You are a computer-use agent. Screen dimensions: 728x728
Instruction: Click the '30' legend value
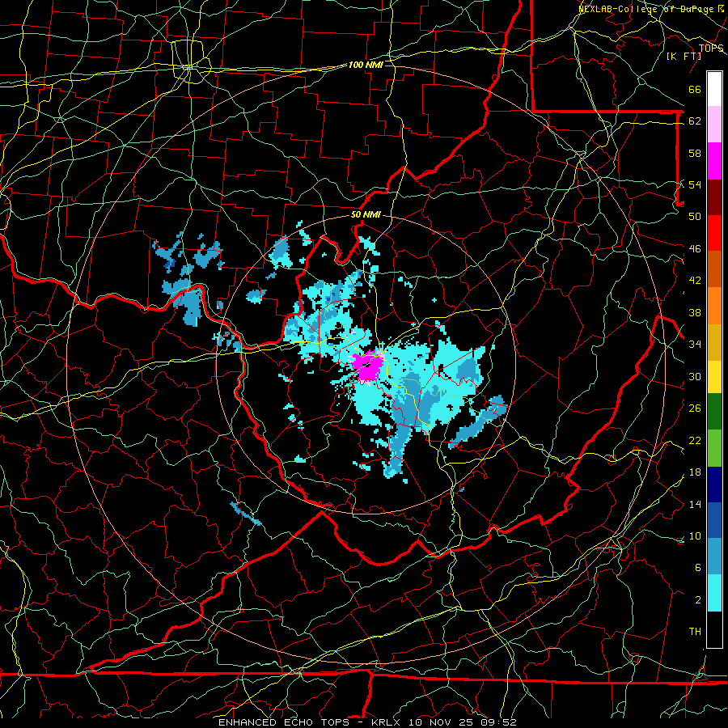click(695, 376)
